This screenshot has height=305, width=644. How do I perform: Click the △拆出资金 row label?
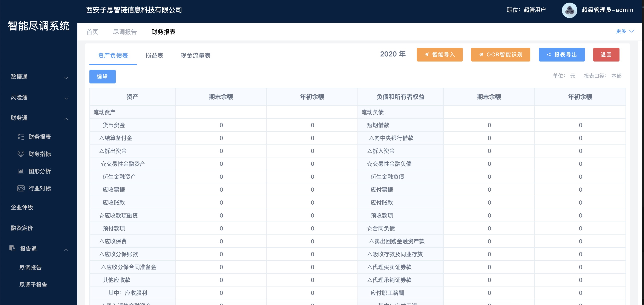tap(113, 151)
